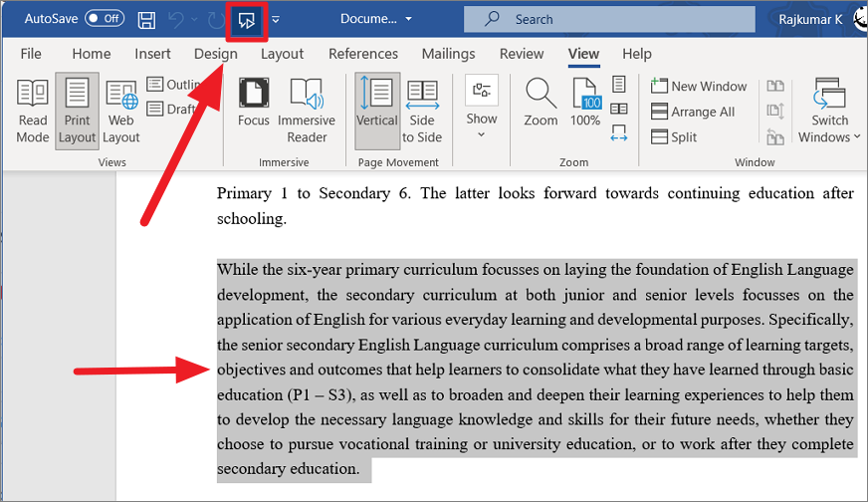Select Side to Side page movement
Image resolution: width=868 pixels, height=502 pixels.
pyautogui.click(x=422, y=111)
